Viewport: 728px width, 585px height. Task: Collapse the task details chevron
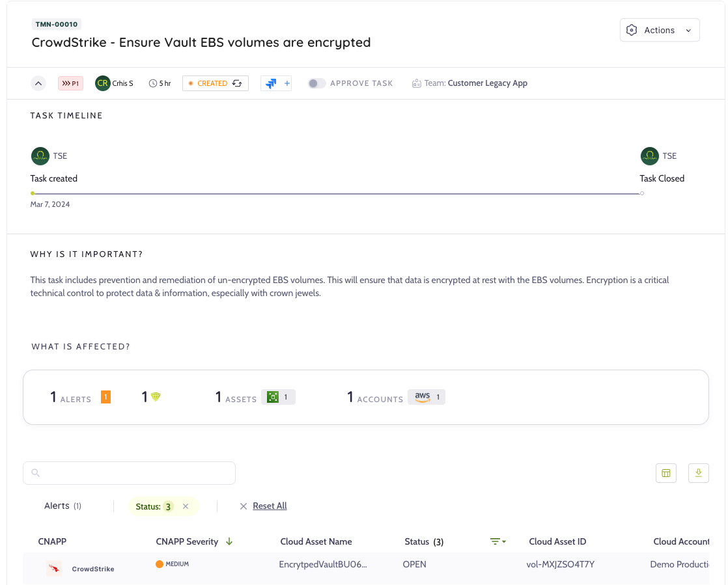pyautogui.click(x=38, y=83)
